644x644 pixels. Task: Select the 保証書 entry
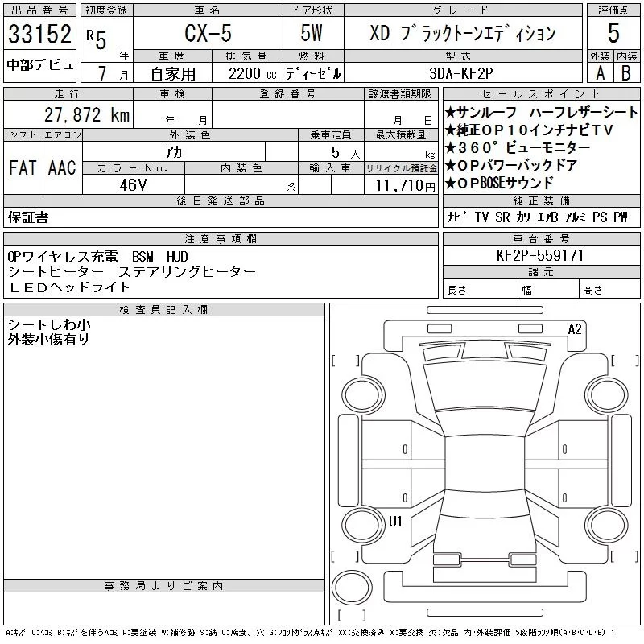pyautogui.click(x=28, y=217)
